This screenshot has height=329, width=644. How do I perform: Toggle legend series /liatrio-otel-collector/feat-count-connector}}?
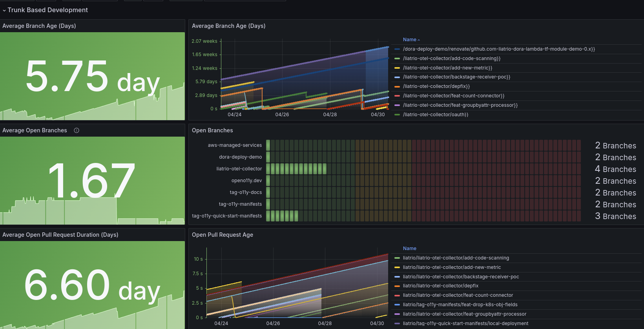(x=454, y=96)
